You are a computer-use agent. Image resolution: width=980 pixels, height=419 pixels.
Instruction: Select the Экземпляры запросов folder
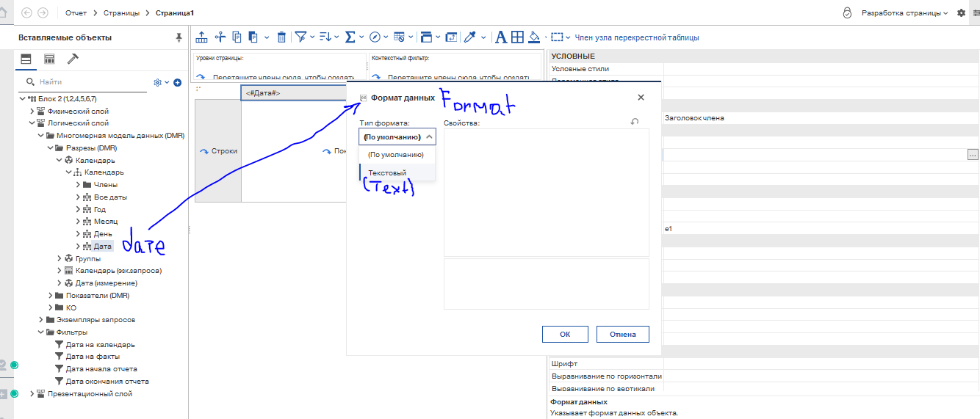[96, 319]
